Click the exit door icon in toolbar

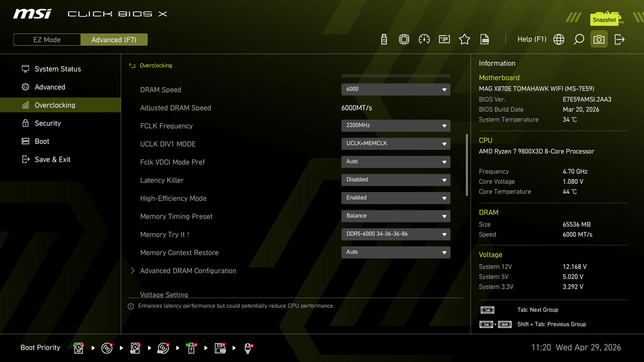click(x=620, y=39)
